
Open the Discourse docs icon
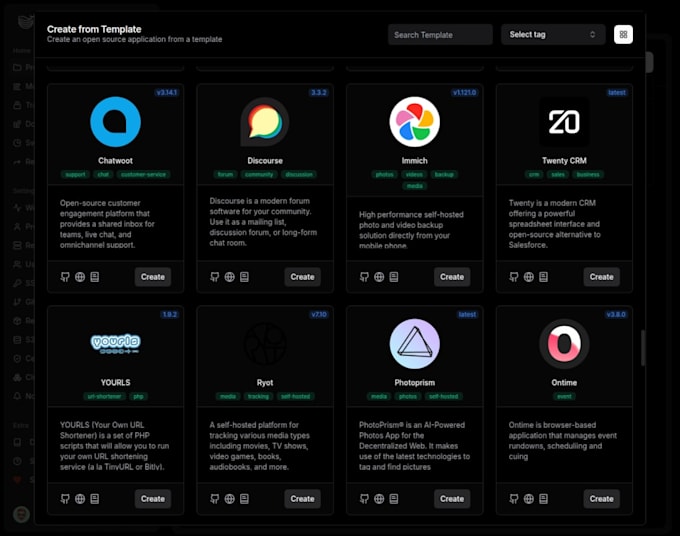coord(244,277)
